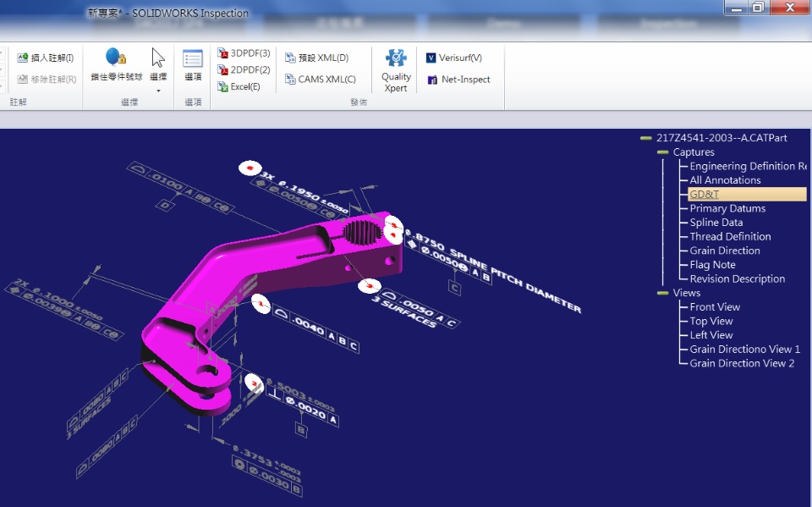The image size is (812, 507).
Task: Open the 選項 options dialog
Action: (193, 65)
